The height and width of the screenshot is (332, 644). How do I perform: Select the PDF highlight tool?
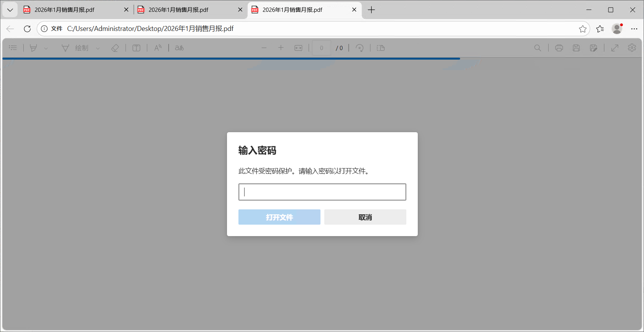pyautogui.click(x=34, y=48)
